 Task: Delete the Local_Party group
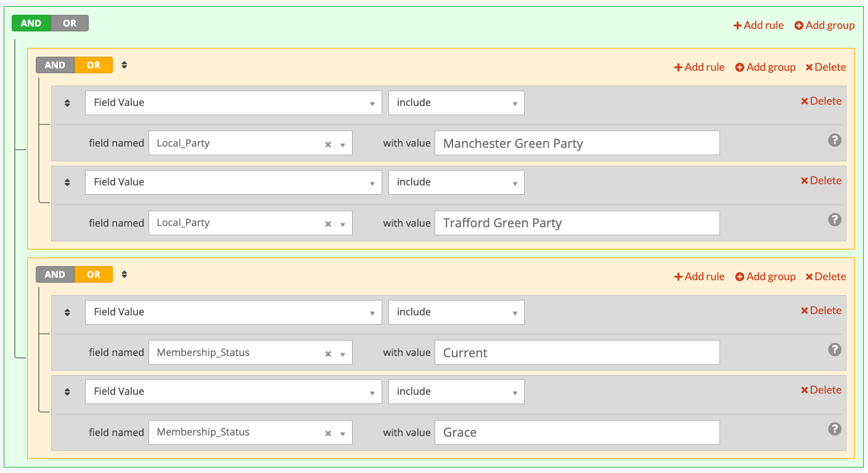825,67
